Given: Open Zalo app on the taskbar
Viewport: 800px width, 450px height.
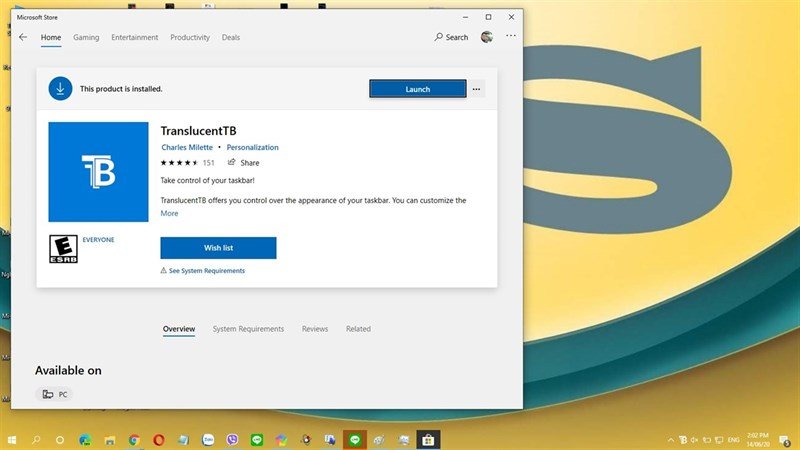Looking at the screenshot, I should 208,440.
